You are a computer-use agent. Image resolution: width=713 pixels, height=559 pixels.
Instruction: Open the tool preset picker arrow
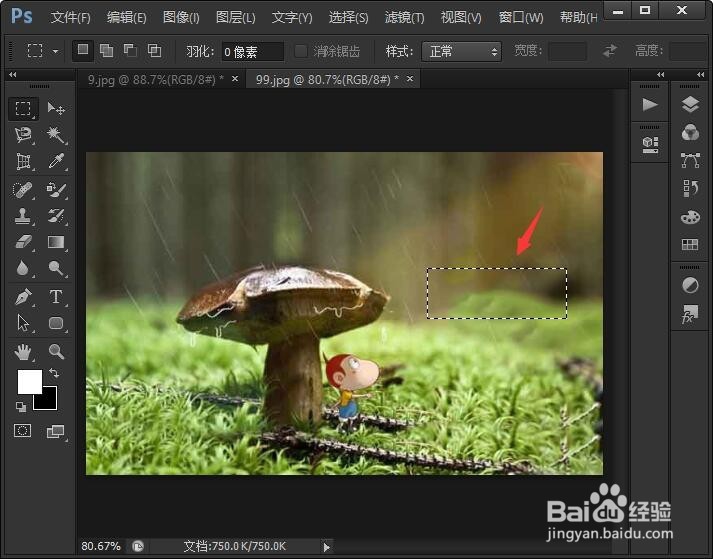coord(55,51)
